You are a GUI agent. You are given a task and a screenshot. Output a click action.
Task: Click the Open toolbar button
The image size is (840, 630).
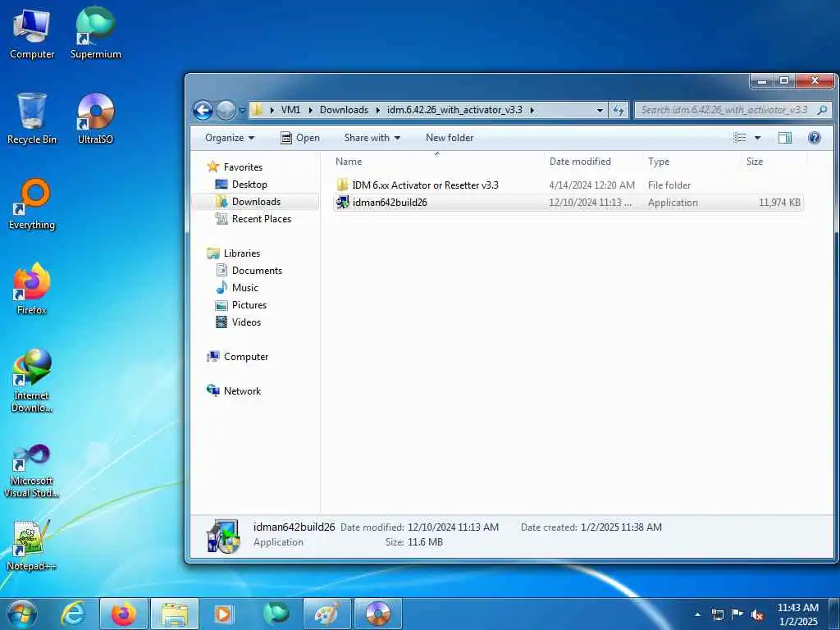pos(300,138)
